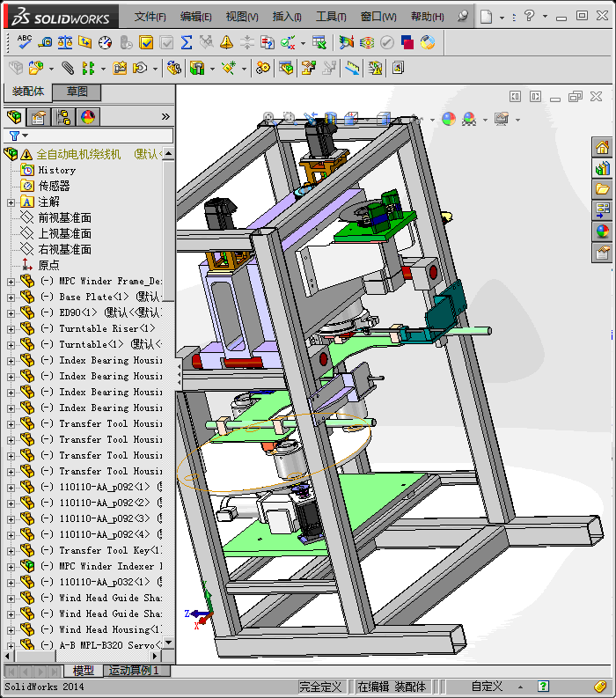Viewport: 616px width, 698px height.
Task: Open the 视图(V) menu
Action: click(242, 17)
